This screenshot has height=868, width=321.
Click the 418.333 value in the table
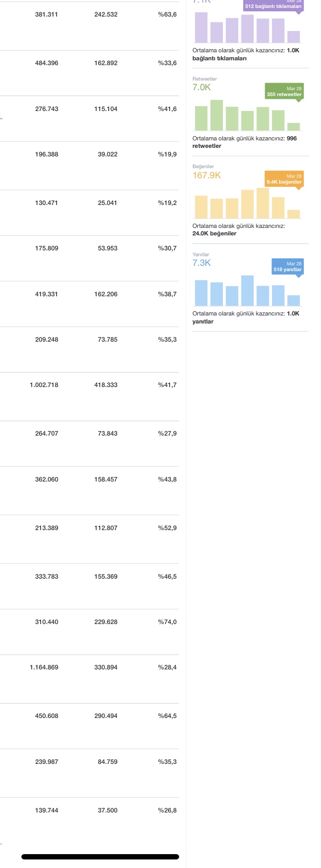106,385
